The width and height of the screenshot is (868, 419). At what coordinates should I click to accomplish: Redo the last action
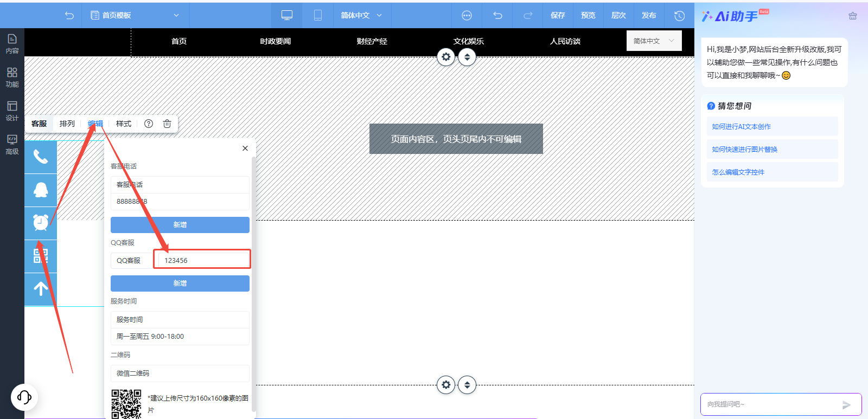tap(528, 15)
